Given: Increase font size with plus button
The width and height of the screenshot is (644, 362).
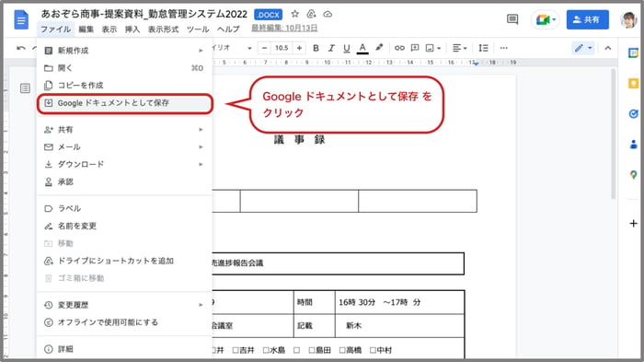Looking at the screenshot, I should click(299, 48).
